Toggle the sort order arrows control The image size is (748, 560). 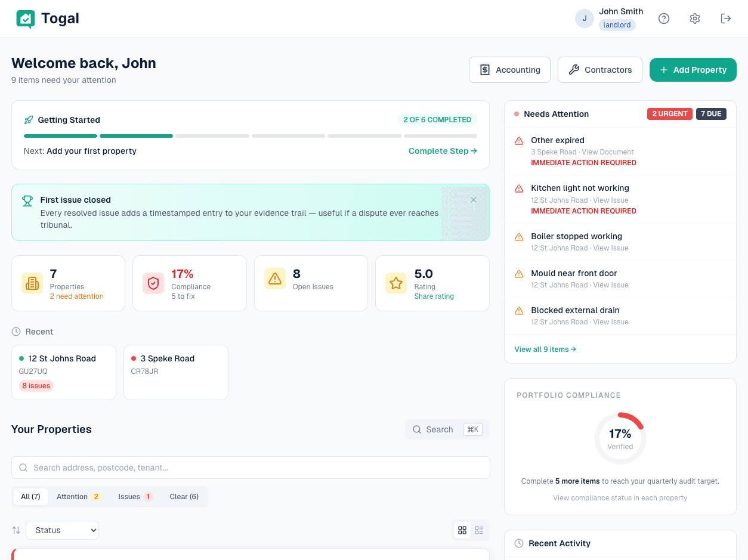(16, 530)
